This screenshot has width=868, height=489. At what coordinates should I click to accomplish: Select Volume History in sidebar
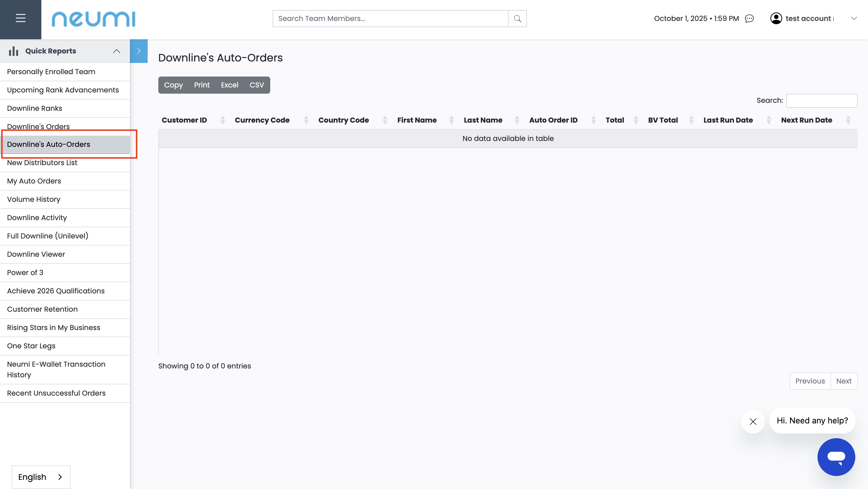tap(34, 199)
